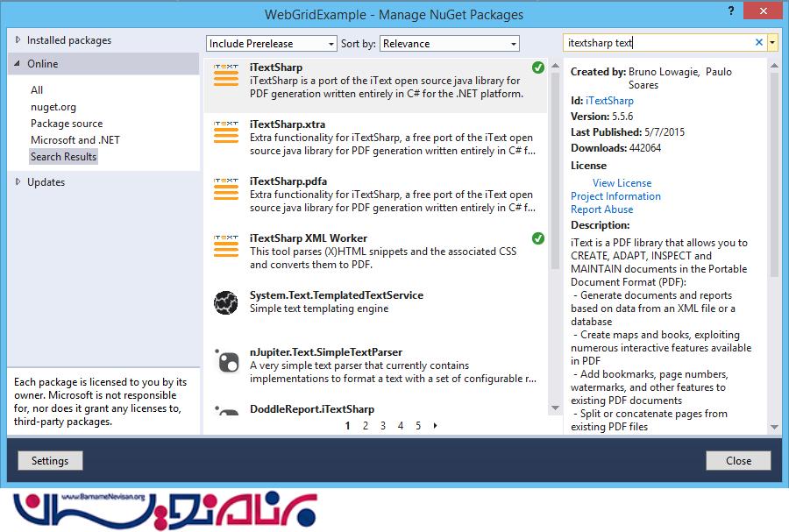Image resolution: width=789 pixels, height=532 pixels.
Task: Click the System.Text.TemplatedTextService package icon
Action: coord(226,303)
